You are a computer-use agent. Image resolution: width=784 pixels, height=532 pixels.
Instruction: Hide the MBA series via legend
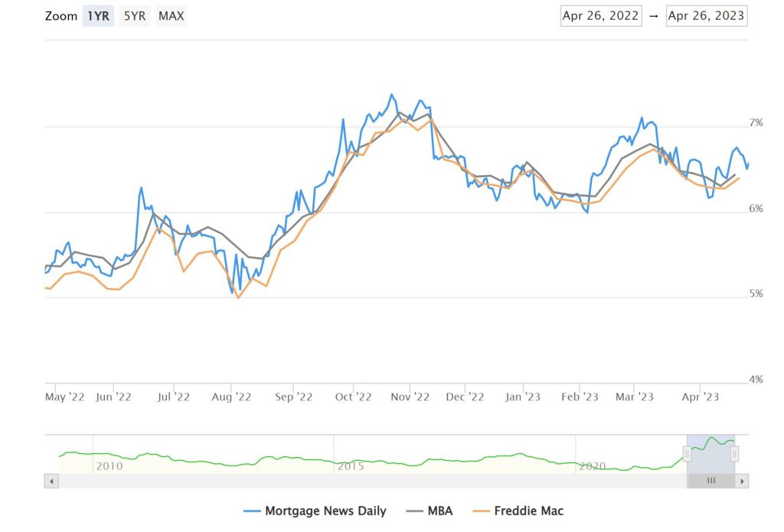tap(439, 511)
